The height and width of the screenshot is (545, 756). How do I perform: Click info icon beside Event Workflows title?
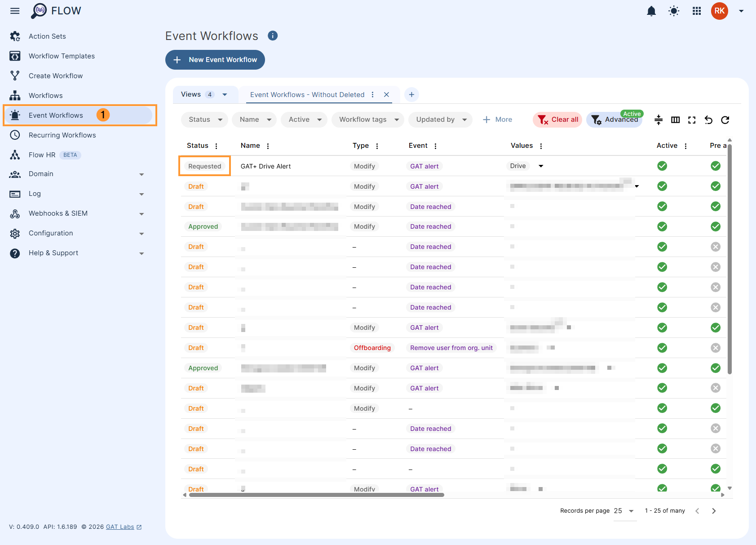[273, 36]
